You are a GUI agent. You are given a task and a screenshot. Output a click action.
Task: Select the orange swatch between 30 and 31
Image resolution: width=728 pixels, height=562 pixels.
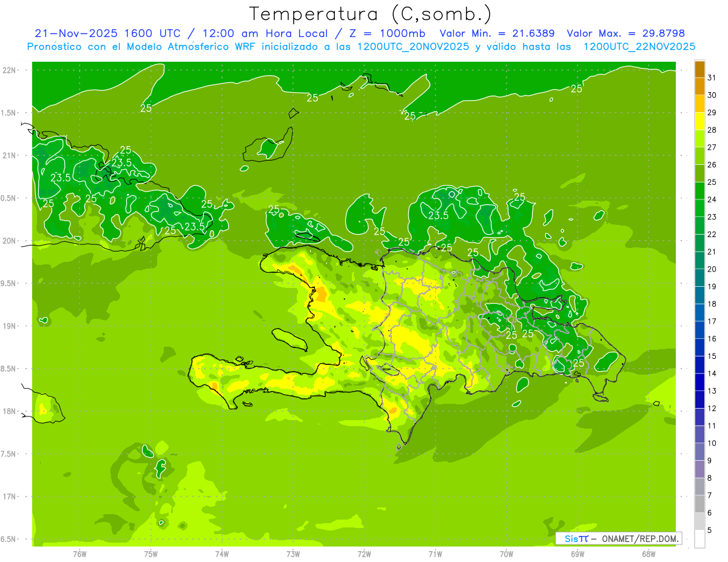pyautogui.click(x=699, y=86)
